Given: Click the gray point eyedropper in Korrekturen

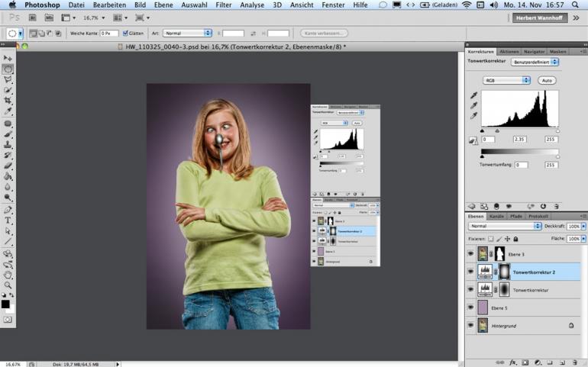Looking at the screenshot, I should [474, 106].
